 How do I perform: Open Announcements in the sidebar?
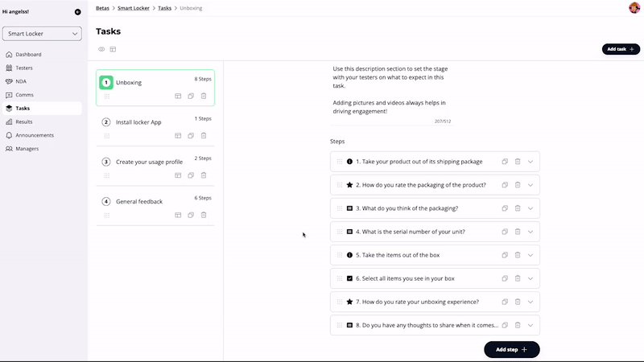pyautogui.click(x=42, y=135)
